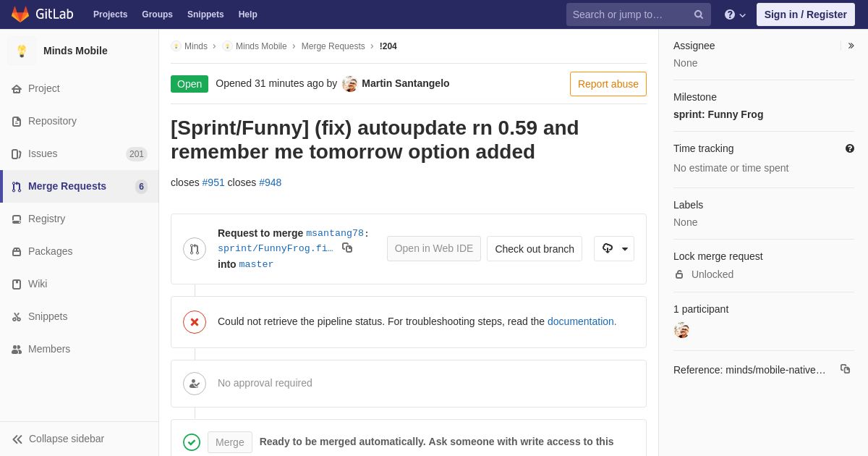The image size is (868, 456).
Task: Click the Time tracking help icon
Action: (850, 148)
